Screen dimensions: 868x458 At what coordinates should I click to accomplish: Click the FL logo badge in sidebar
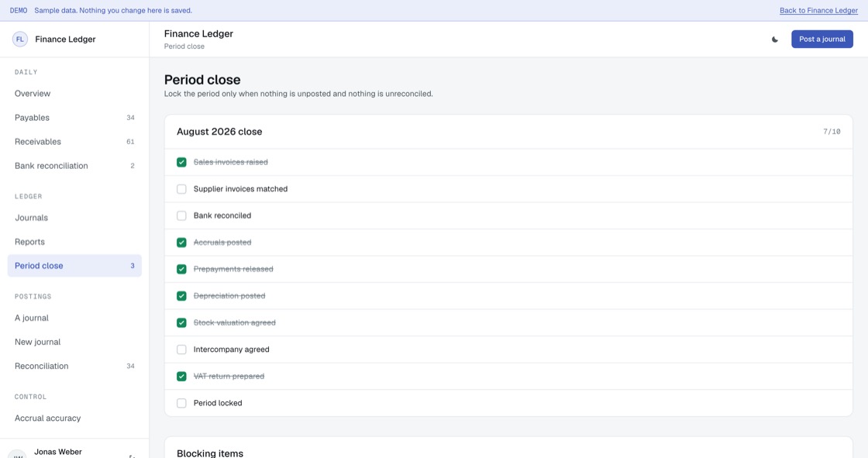tap(20, 40)
